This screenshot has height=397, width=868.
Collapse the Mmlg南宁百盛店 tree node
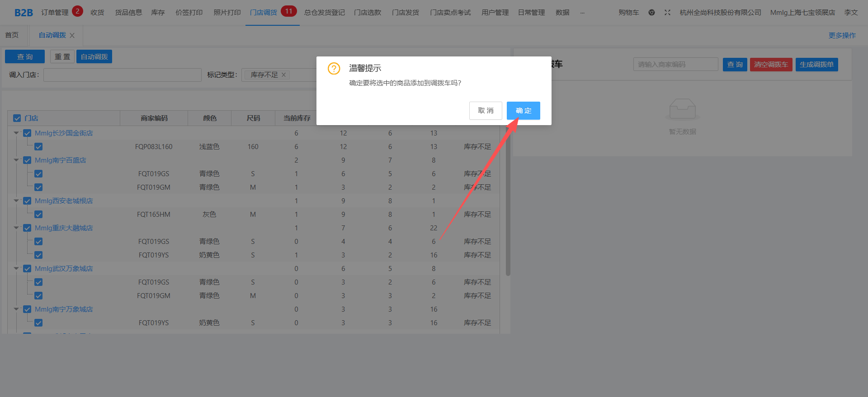pos(16,160)
